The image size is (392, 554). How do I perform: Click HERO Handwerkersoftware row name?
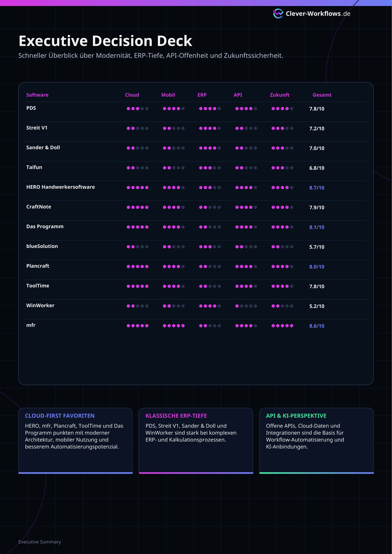61,187
